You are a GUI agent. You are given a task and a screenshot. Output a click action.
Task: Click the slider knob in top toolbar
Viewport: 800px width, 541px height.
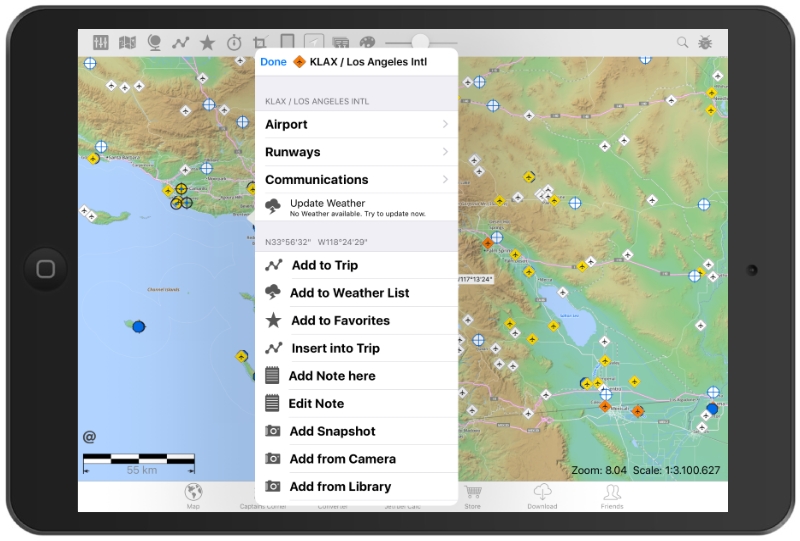click(x=420, y=42)
